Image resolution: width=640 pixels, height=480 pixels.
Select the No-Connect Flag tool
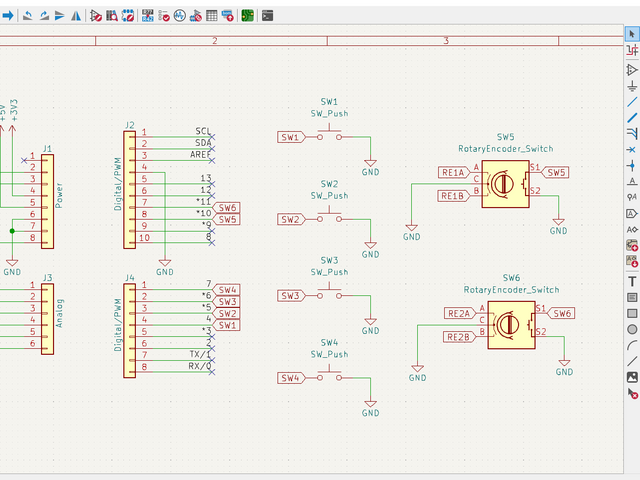click(632, 149)
